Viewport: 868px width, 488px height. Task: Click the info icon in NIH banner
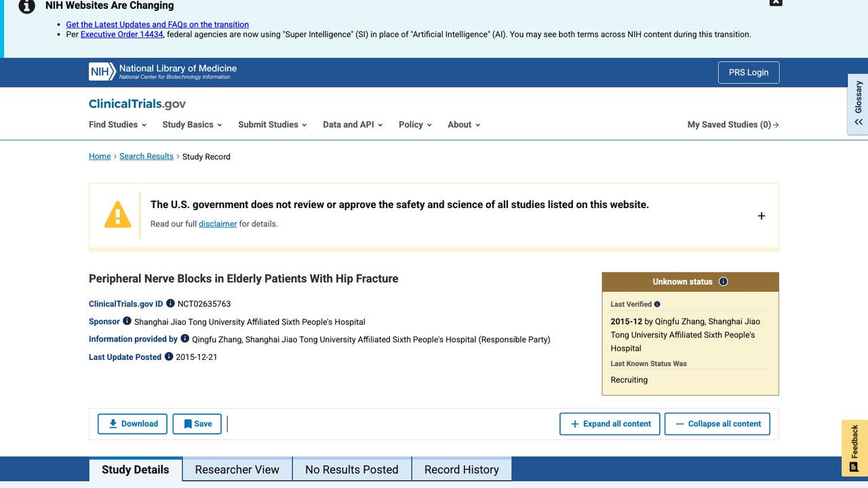click(26, 6)
